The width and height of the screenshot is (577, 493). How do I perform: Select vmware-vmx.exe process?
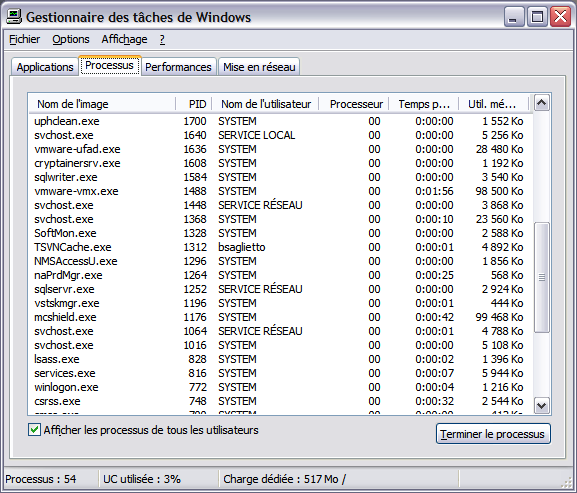pyautogui.click(x=280, y=191)
